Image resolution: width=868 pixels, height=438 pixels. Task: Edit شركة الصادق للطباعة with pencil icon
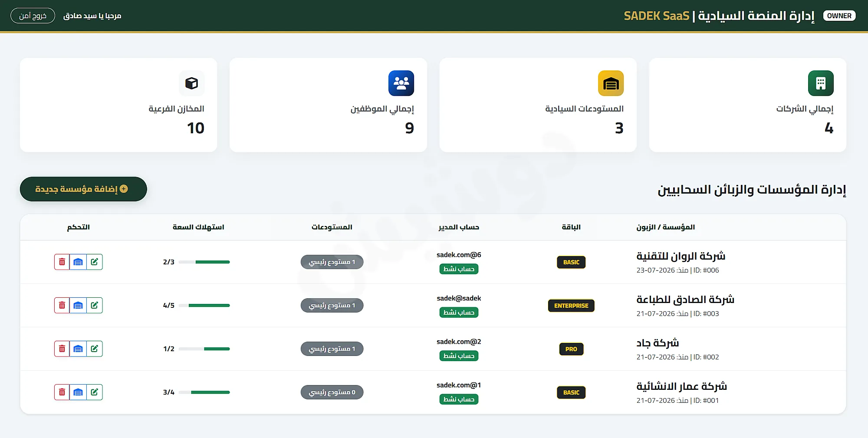[x=95, y=305]
